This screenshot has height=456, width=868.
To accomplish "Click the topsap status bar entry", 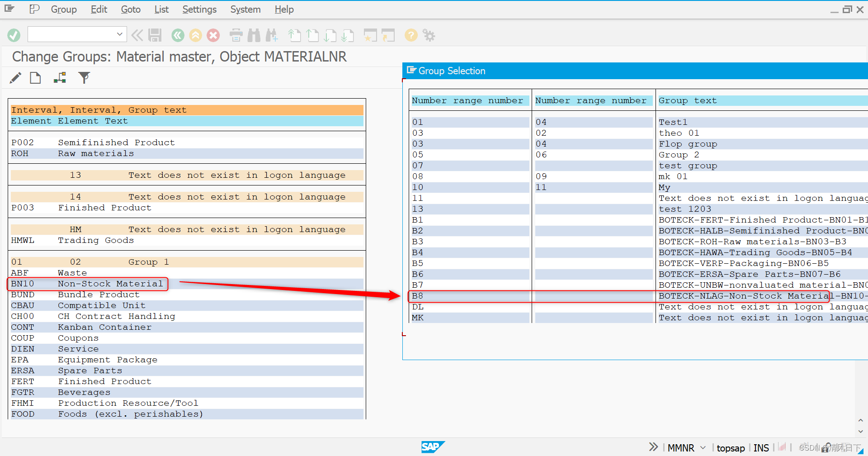I will pyautogui.click(x=731, y=448).
